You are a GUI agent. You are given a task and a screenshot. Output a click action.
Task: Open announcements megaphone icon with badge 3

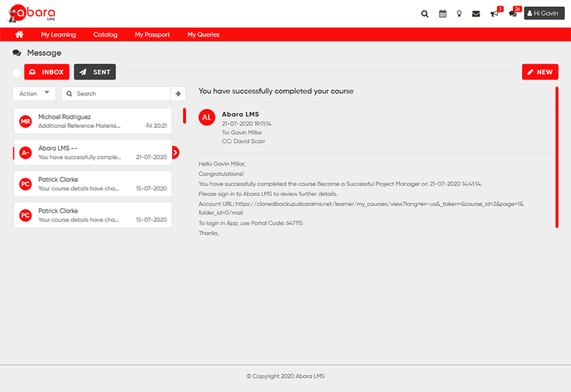pos(494,14)
